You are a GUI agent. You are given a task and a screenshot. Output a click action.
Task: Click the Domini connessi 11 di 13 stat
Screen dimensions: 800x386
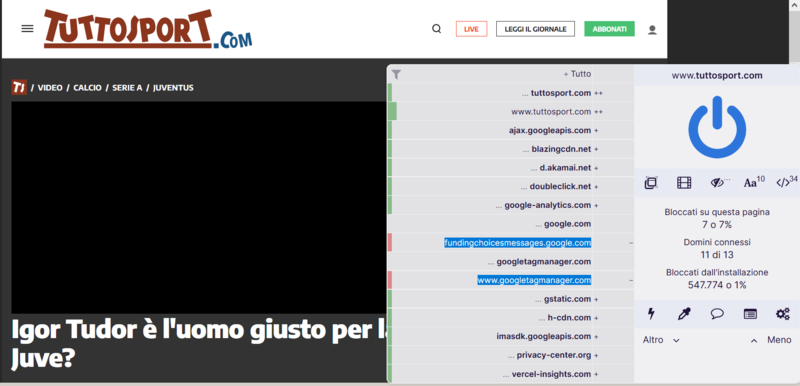[717, 248]
